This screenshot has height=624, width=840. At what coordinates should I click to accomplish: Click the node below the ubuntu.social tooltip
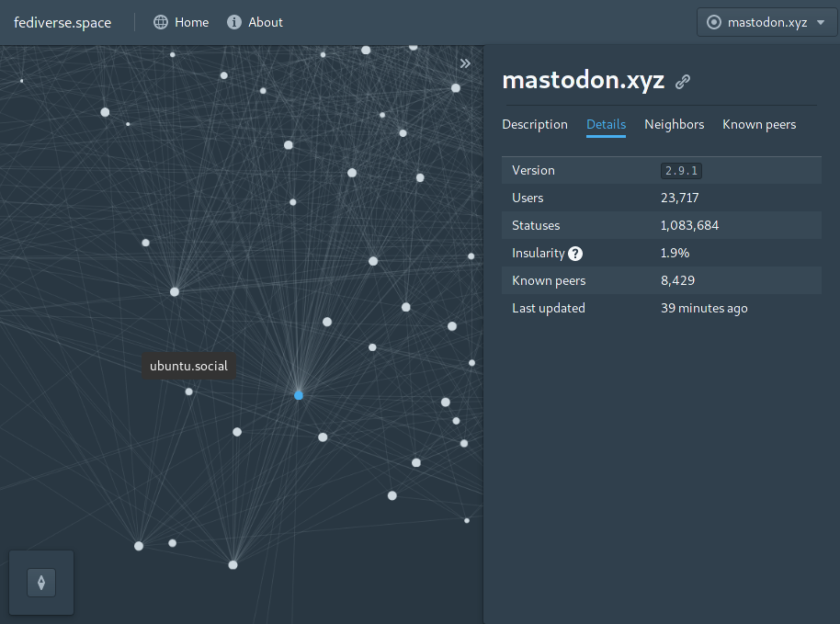point(189,391)
